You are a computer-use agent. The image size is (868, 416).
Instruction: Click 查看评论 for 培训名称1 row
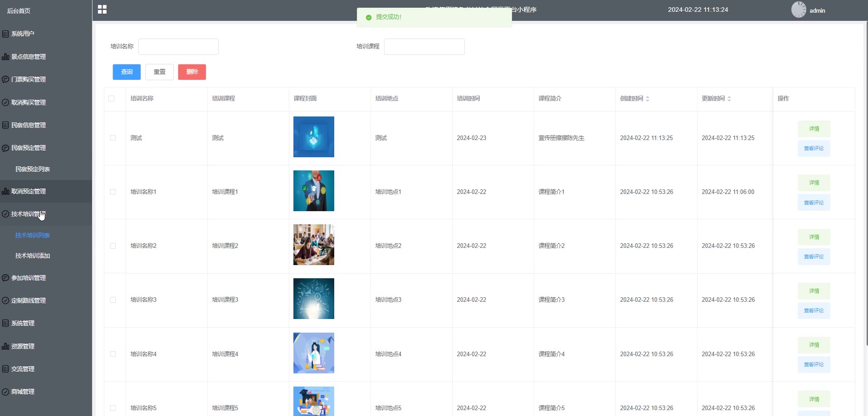pos(814,203)
